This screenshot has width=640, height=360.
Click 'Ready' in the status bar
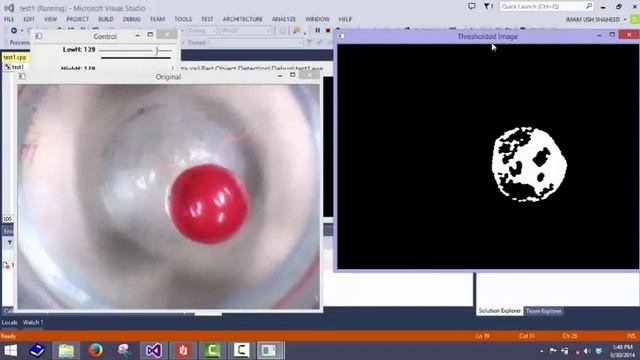tap(8, 336)
